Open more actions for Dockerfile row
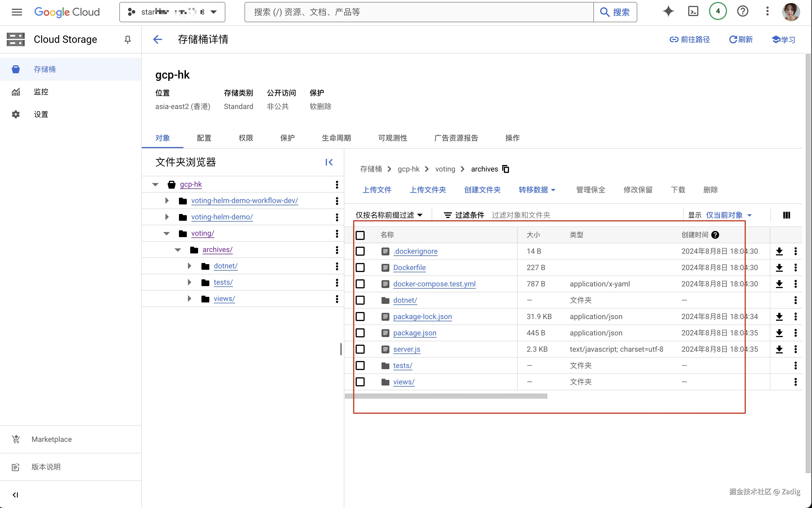 pos(795,268)
